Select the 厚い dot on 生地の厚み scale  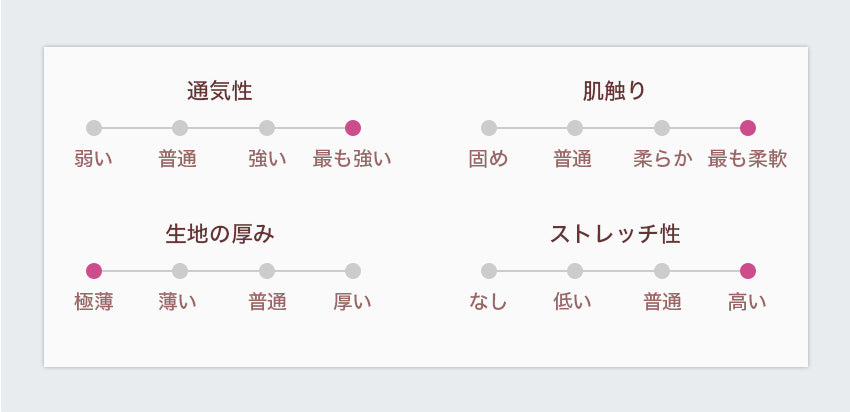[x=353, y=271]
